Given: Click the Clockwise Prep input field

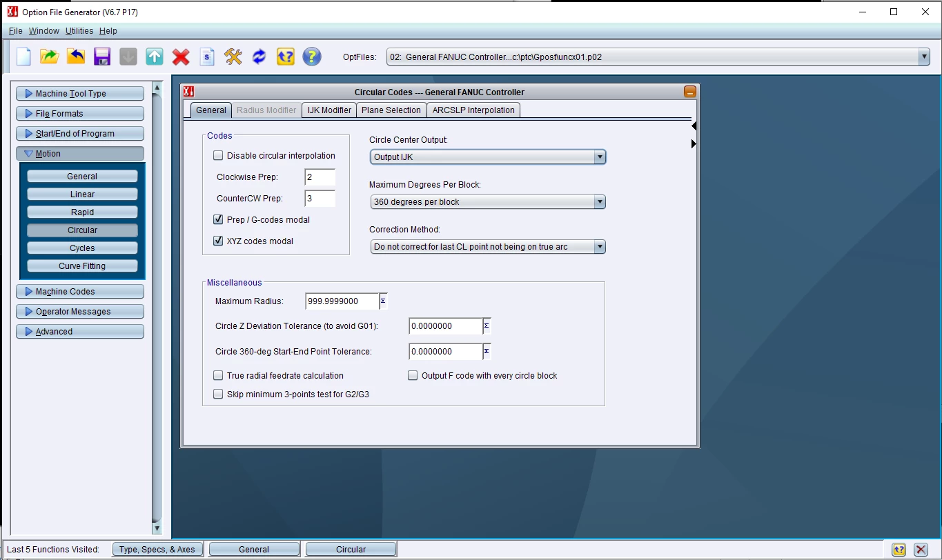Looking at the screenshot, I should point(320,177).
